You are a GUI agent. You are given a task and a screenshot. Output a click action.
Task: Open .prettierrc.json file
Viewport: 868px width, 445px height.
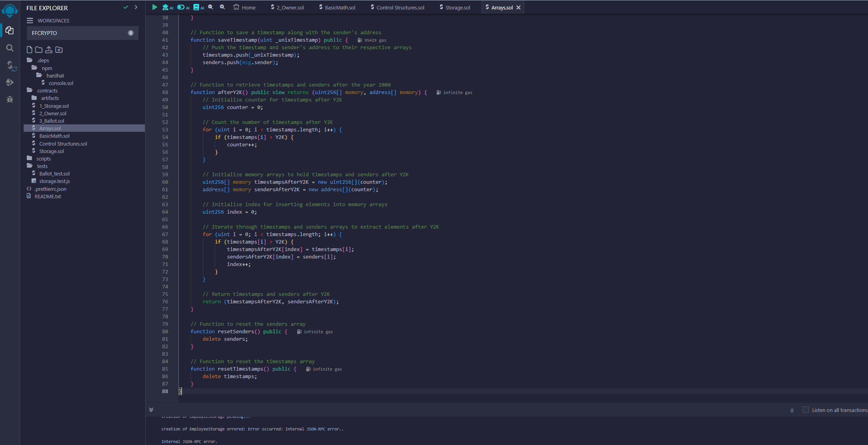tap(46, 189)
